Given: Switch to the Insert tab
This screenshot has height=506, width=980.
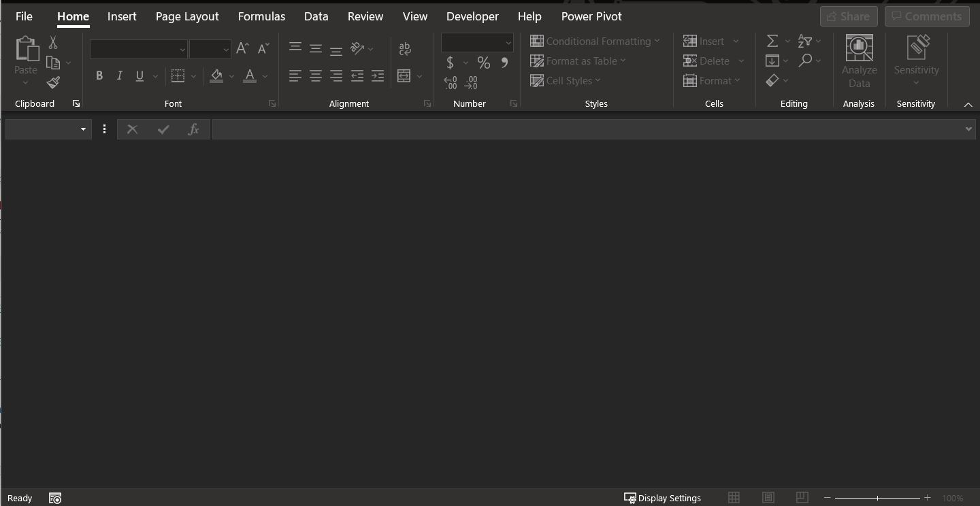Looking at the screenshot, I should 122,16.
